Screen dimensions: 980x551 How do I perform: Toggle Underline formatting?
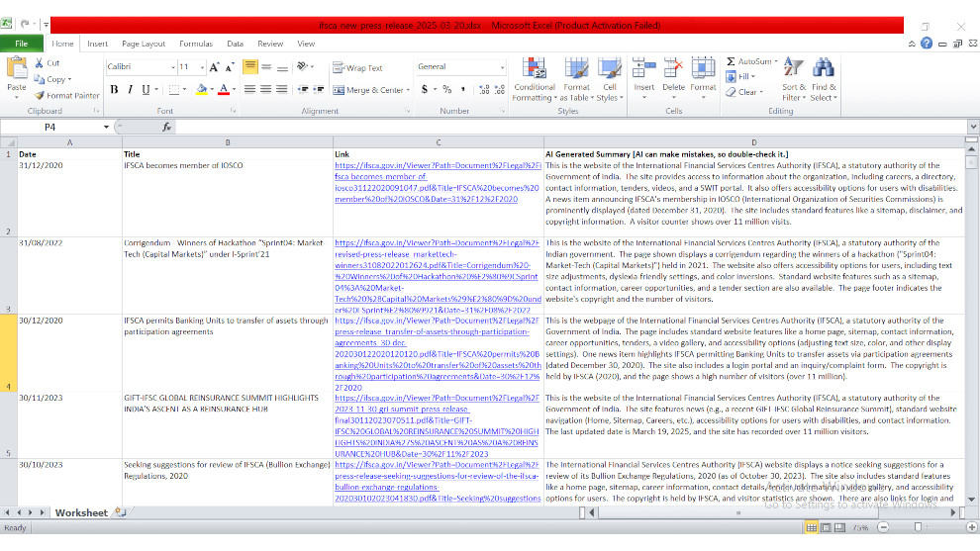(x=146, y=89)
